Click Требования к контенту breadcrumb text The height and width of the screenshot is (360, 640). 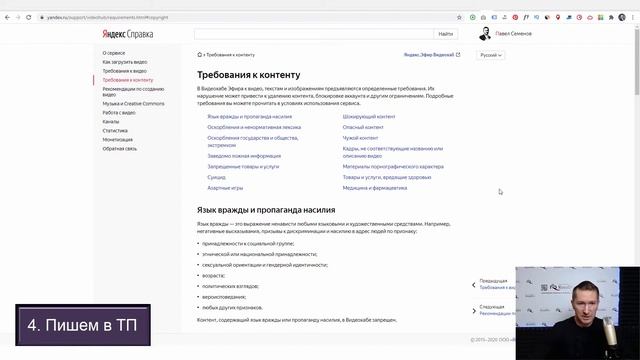230,55
